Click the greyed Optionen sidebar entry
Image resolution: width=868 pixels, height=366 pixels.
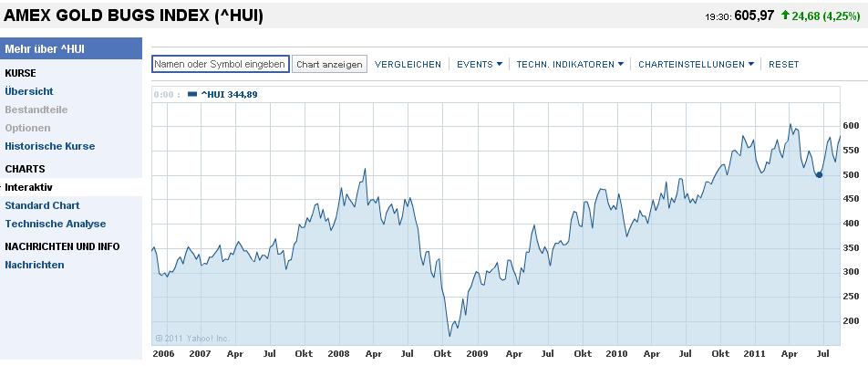pyautogui.click(x=27, y=128)
